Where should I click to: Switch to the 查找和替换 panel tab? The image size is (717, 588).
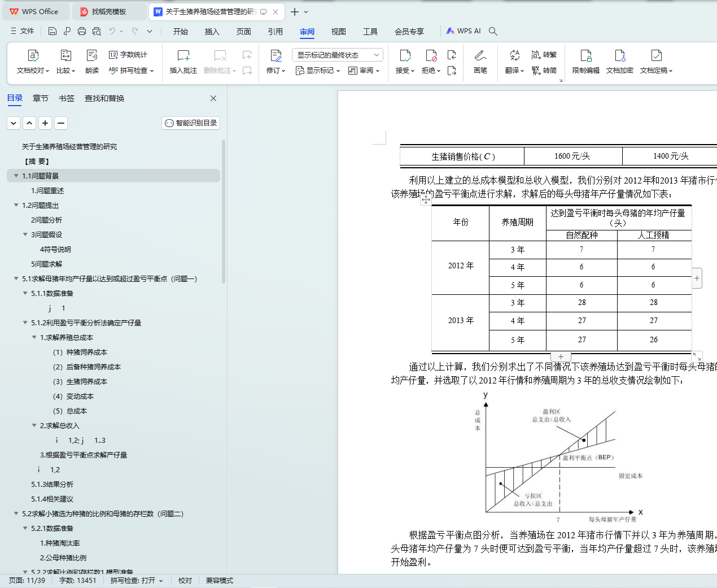coord(104,98)
